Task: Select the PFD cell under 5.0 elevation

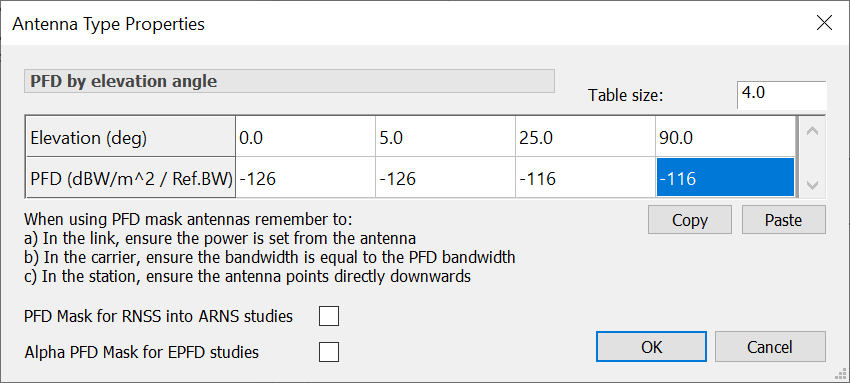Action: (445, 177)
